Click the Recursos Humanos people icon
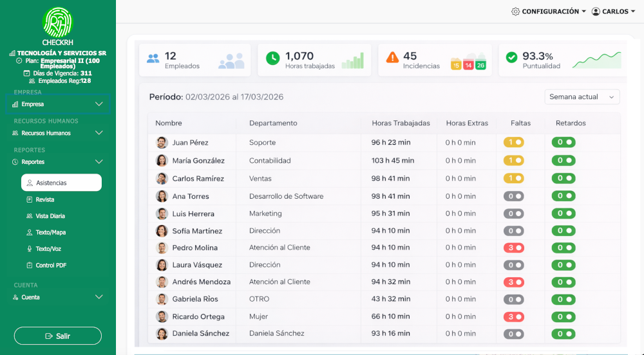This screenshot has width=644, height=355. (15, 133)
